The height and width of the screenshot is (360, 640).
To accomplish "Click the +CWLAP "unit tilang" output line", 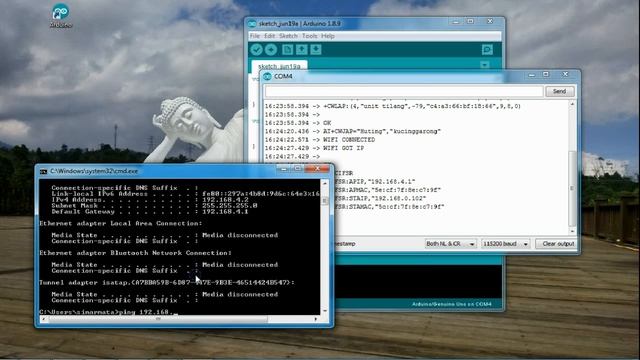I will point(393,106).
